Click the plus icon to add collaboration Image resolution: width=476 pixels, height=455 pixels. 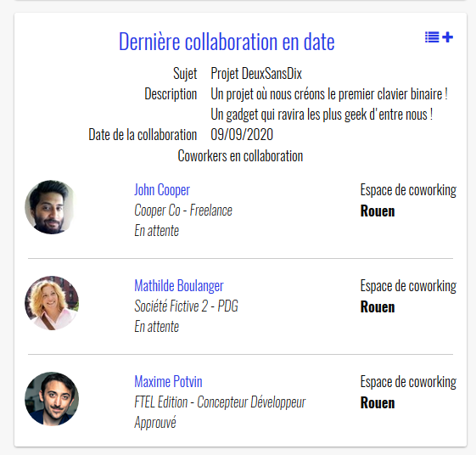[x=448, y=37]
